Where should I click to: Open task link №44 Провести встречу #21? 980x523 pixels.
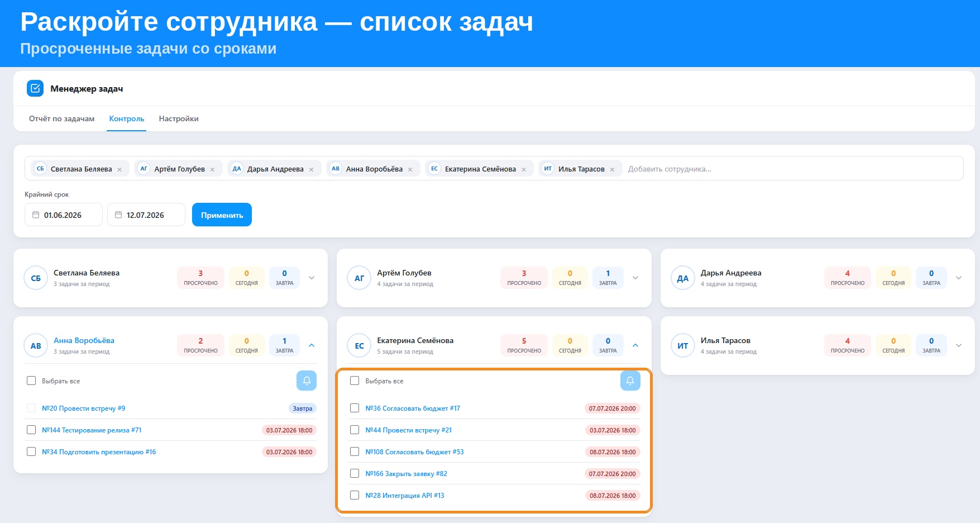click(x=408, y=430)
